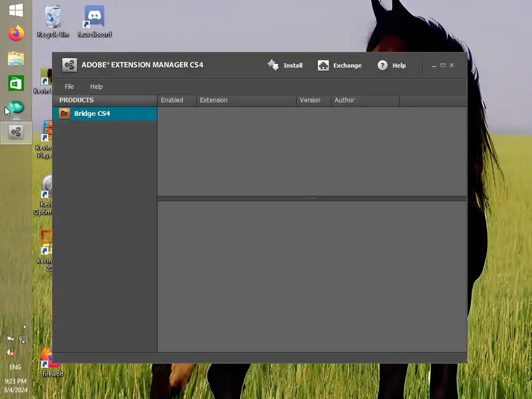The height and width of the screenshot is (399, 532).
Task: Open File Explorer from the taskbar
Action: tap(16, 59)
